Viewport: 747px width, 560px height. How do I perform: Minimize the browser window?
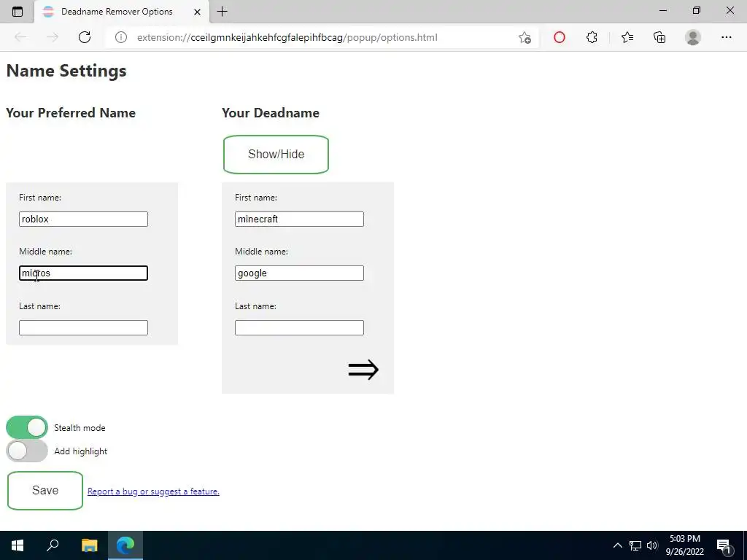[662, 10]
